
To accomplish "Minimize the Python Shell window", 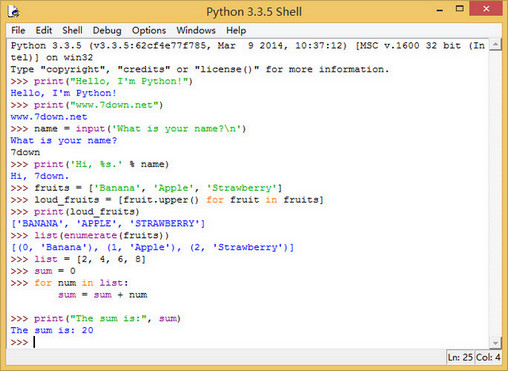I will (x=440, y=11).
